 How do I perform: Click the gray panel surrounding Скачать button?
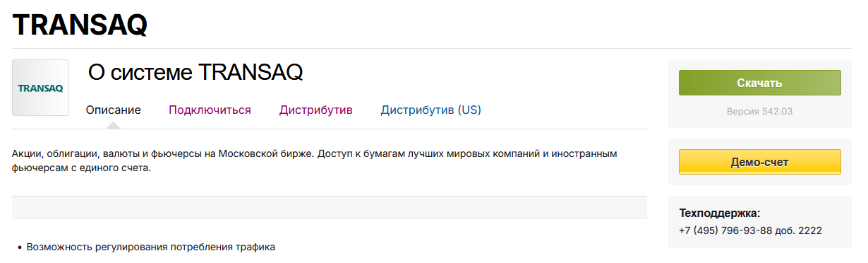pos(760,93)
